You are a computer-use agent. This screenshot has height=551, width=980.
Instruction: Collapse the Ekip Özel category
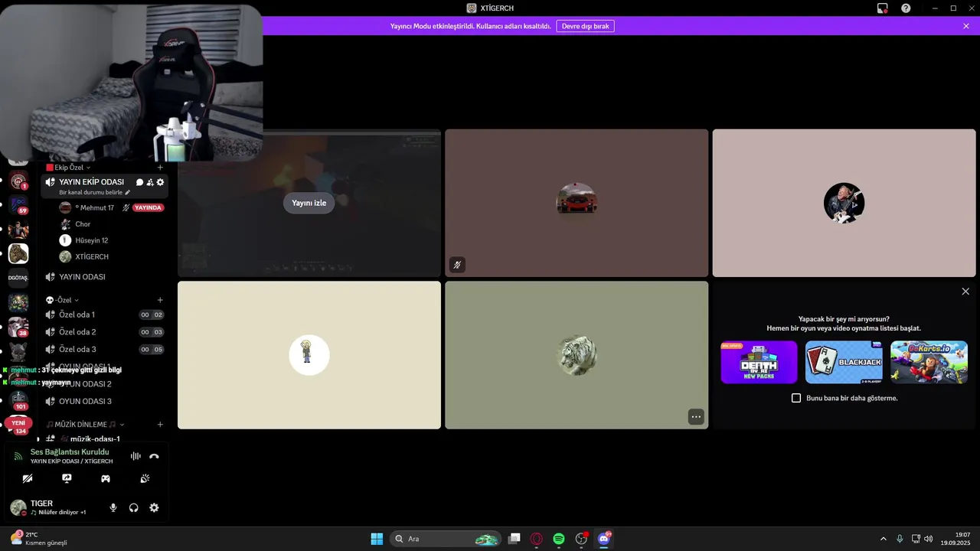[x=68, y=167]
